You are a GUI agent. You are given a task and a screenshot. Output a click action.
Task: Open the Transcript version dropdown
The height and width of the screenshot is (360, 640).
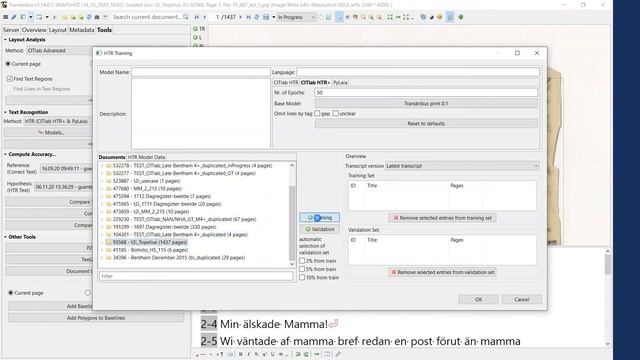462,166
